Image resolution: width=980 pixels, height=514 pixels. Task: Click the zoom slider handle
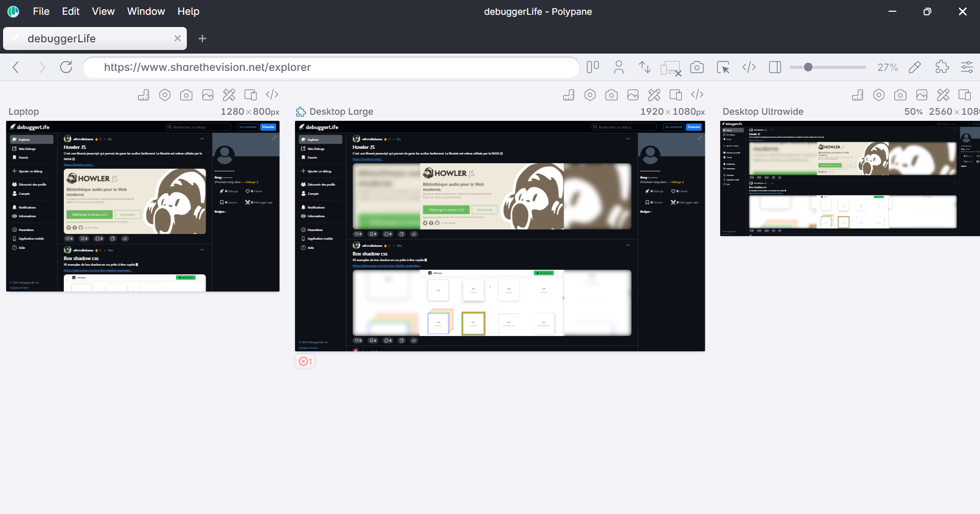coord(808,67)
